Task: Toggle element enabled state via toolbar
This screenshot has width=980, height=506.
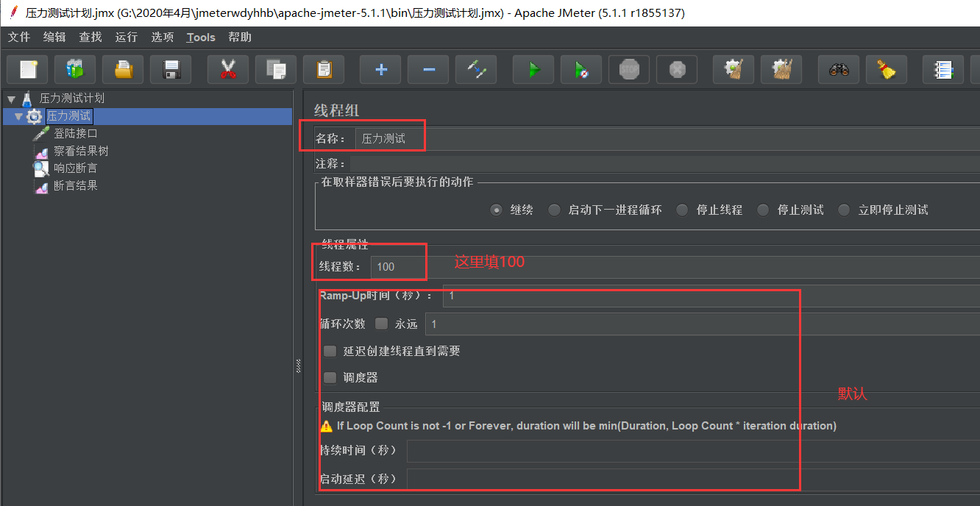Action: tap(476, 70)
